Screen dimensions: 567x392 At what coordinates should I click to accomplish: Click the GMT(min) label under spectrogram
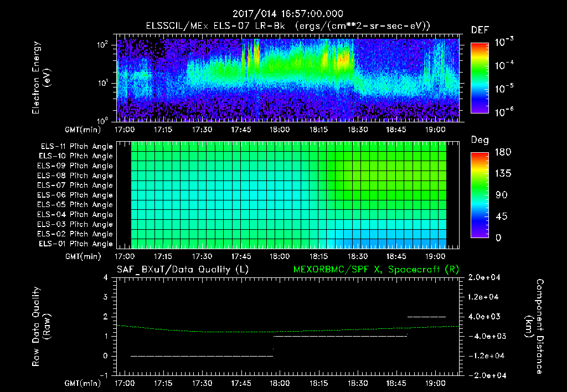pos(83,130)
